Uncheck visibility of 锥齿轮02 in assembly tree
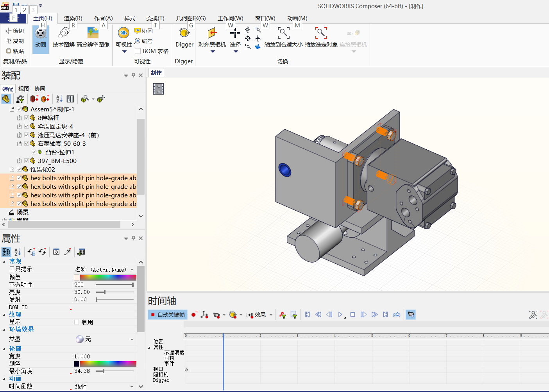 click(19, 169)
